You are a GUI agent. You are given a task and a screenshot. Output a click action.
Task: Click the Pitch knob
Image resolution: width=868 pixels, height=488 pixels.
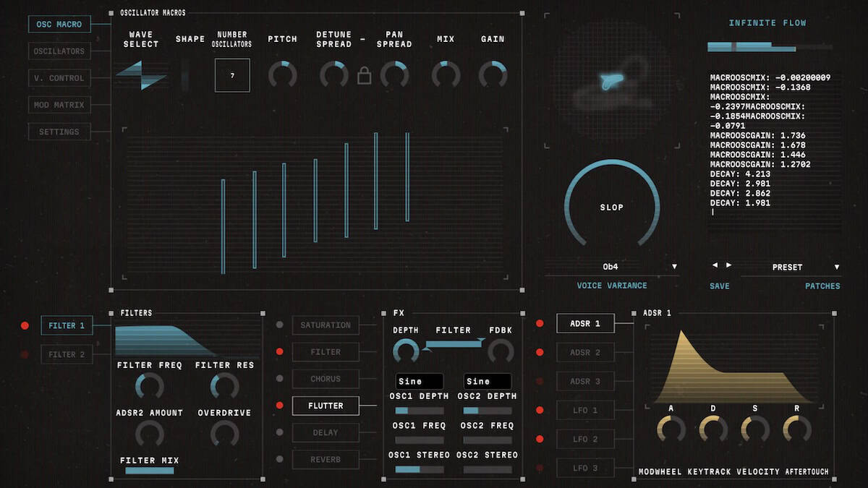pos(282,74)
